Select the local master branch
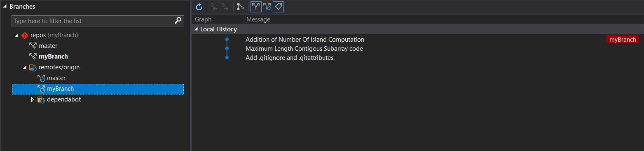 (48, 46)
